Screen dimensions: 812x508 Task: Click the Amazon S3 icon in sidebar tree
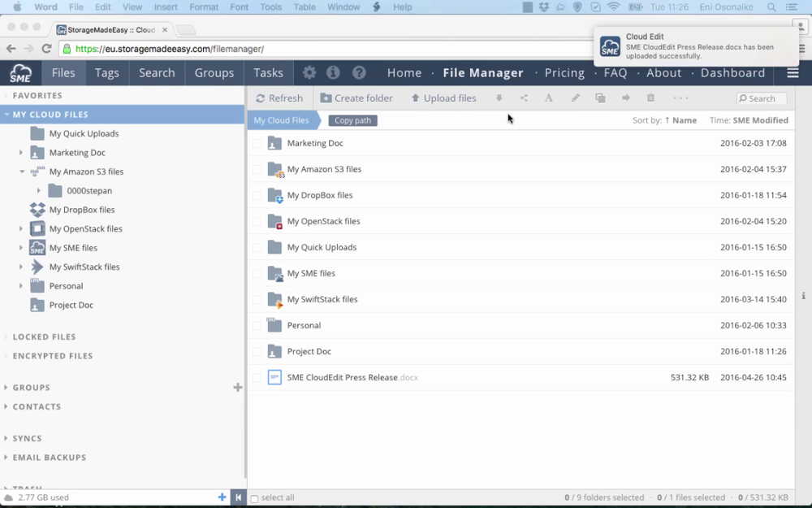pyautogui.click(x=37, y=171)
